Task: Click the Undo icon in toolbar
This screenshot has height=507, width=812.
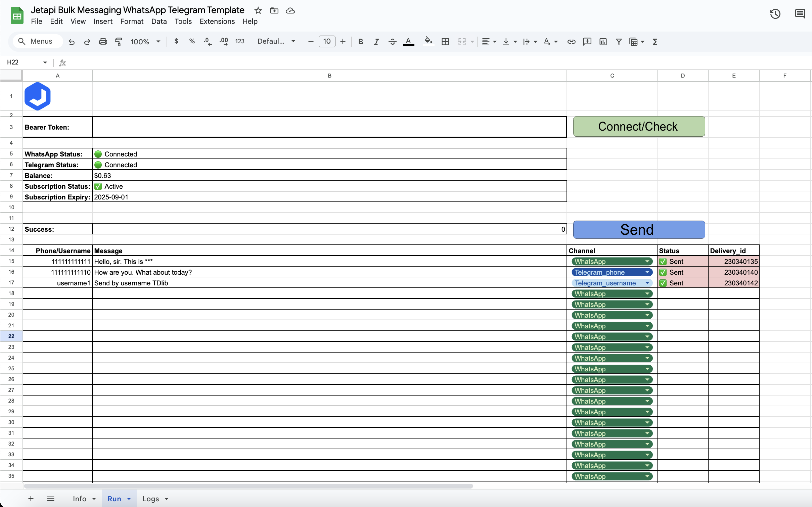Action: (72, 42)
